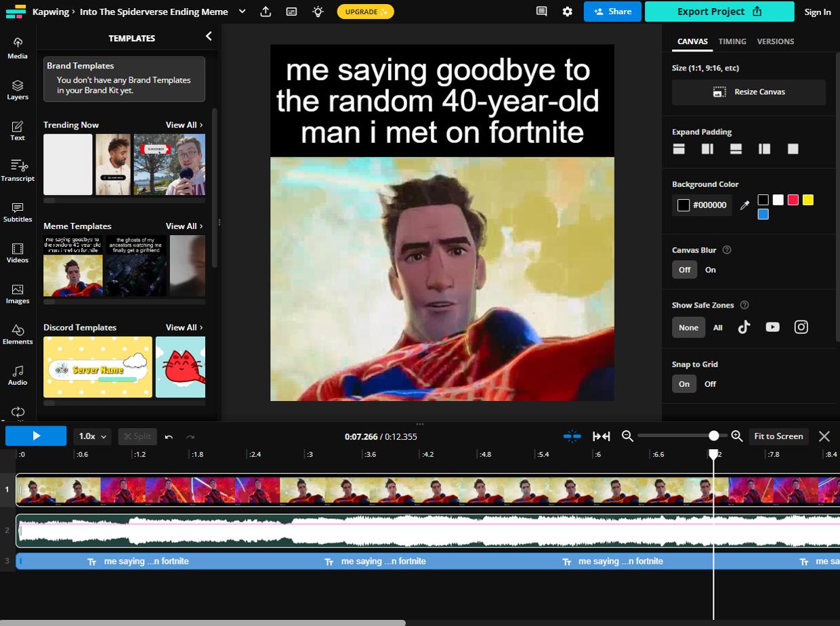The height and width of the screenshot is (626, 840).
Task: Open the Transcript panel
Action: [18, 171]
